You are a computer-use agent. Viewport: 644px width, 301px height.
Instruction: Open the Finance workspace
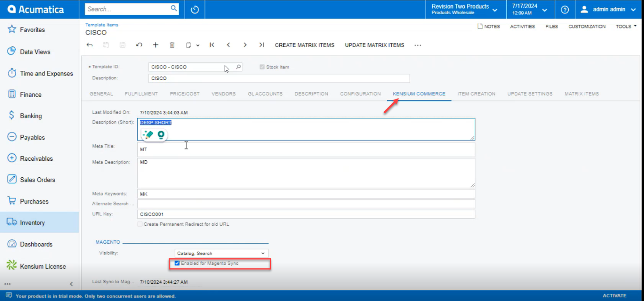tap(31, 95)
